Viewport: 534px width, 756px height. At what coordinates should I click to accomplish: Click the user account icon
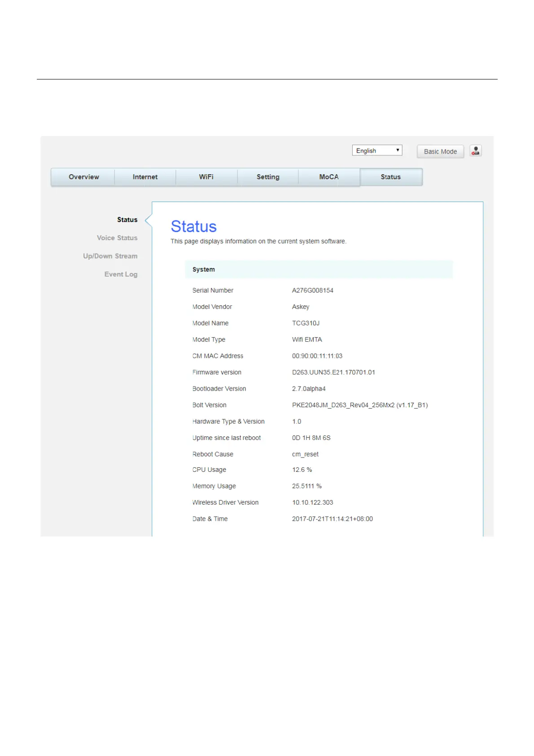tap(475, 151)
